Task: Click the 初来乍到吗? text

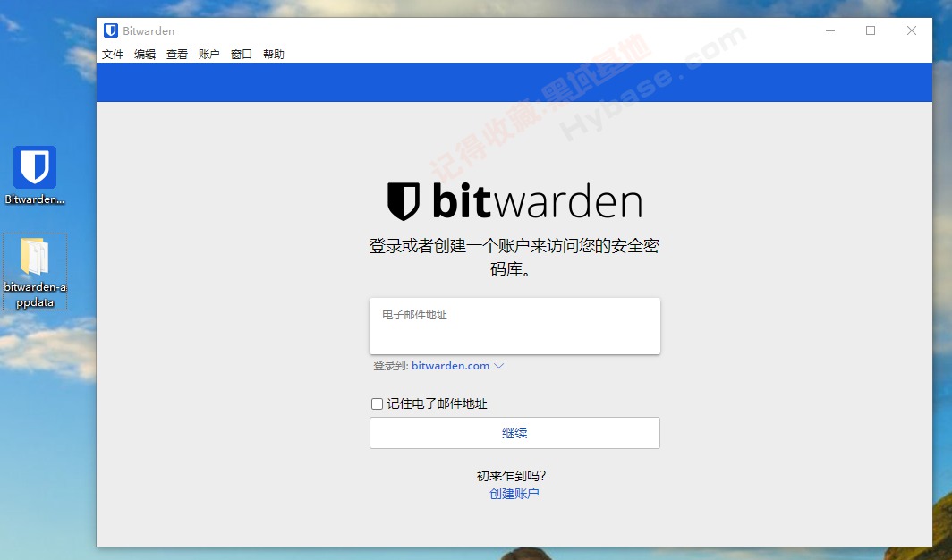Action: click(511, 476)
